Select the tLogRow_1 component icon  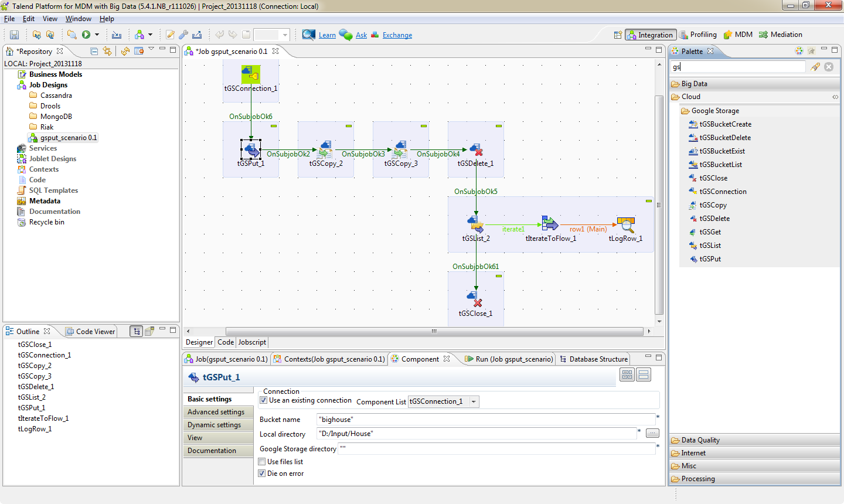pos(625,224)
